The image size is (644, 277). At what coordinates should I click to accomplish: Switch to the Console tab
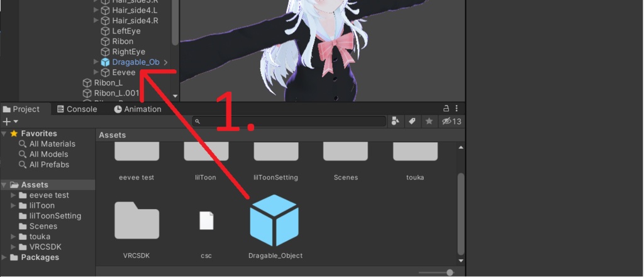pos(77,109)
